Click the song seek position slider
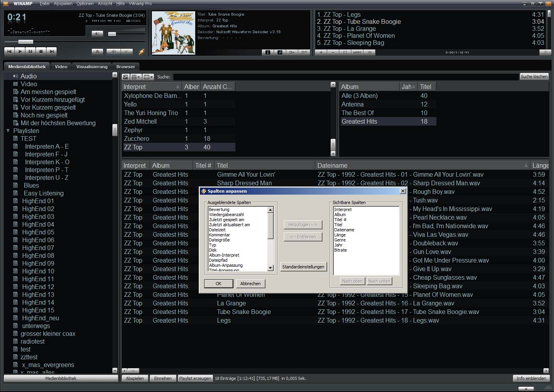Screen dimensions: 554x392 pyautogui.click(x=26, y=42)
